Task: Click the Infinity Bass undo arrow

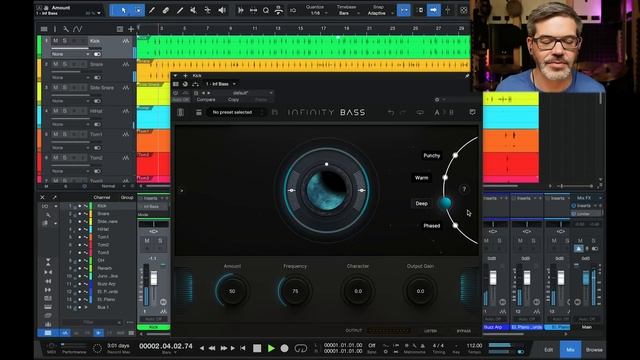Action: coord(391,112)
